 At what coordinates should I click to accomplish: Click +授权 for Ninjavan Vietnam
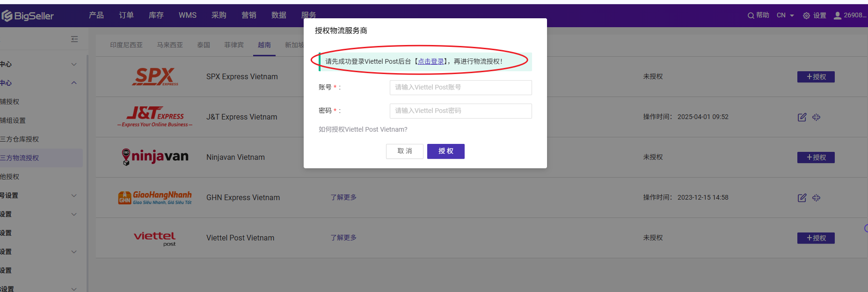[816, 157]
